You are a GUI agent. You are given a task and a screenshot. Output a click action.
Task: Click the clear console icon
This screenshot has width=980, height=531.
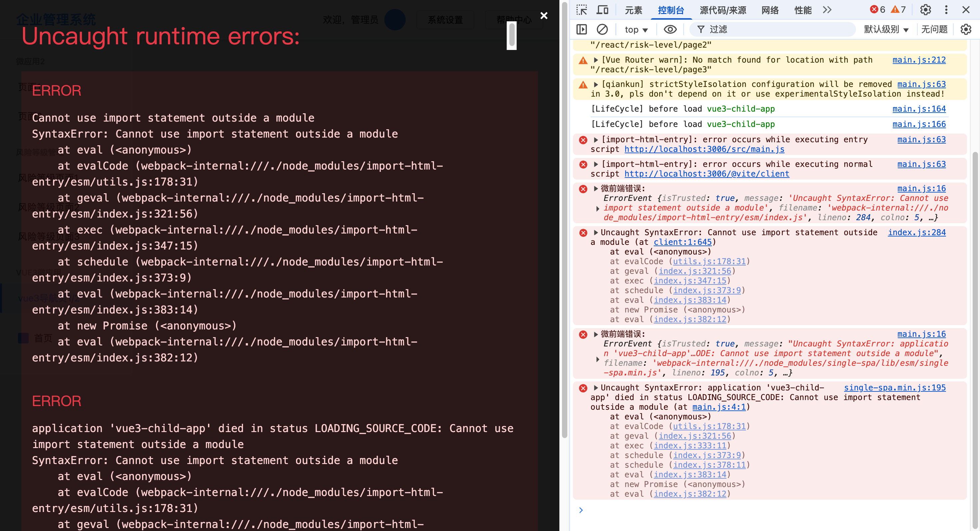pyautogui.click(x=602, y=29)
